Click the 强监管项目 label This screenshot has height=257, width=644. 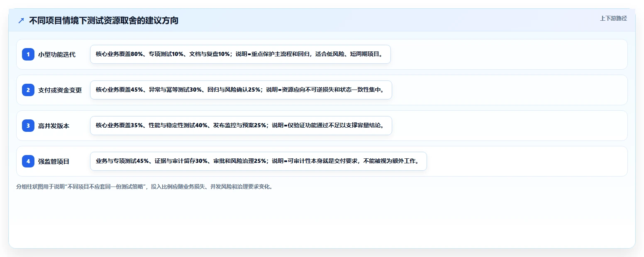point(54,161)
